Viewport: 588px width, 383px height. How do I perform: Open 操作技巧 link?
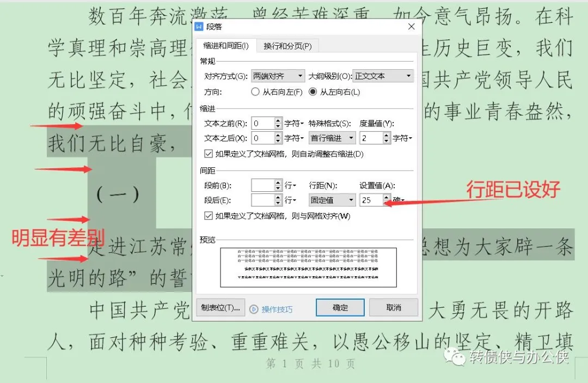277,309
